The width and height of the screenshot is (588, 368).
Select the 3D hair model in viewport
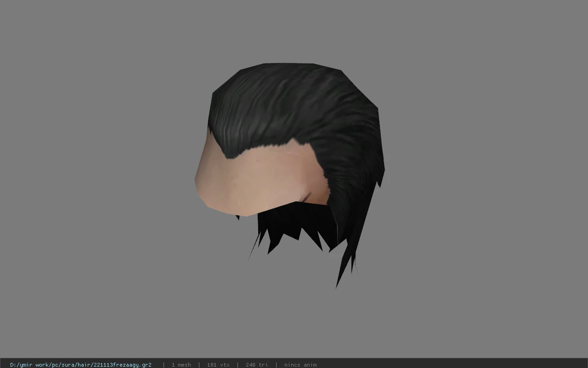(290, 175)
